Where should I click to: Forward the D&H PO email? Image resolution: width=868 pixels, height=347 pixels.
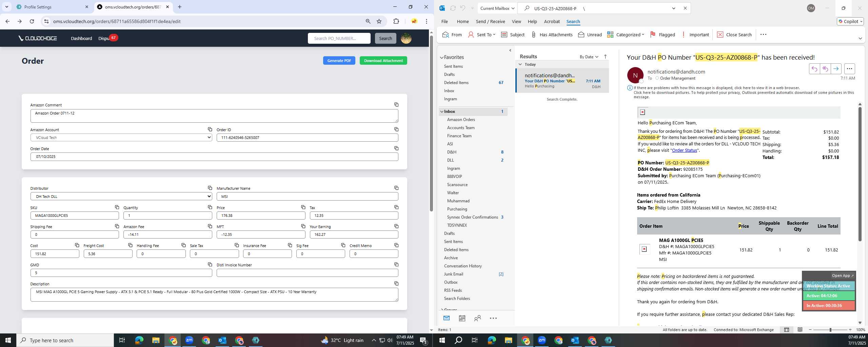click(836, 69)
